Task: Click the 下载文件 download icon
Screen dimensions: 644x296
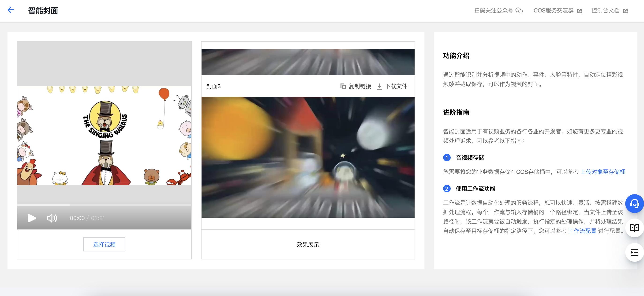Action: (x=379, y=86)
